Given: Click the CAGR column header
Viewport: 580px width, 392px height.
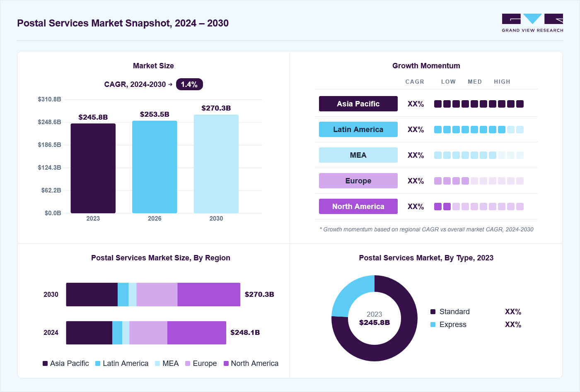Looking at the screenshot, I should pos(415,82).
